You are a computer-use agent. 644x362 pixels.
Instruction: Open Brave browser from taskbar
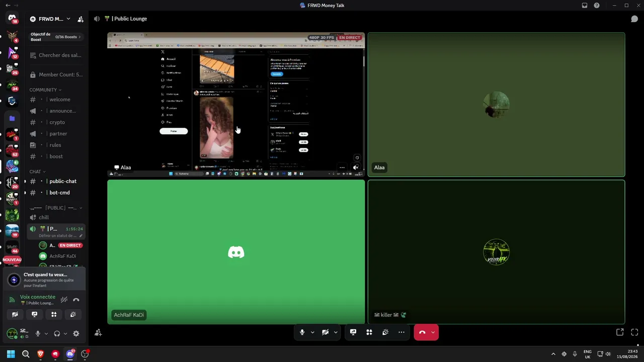[41, 354]
